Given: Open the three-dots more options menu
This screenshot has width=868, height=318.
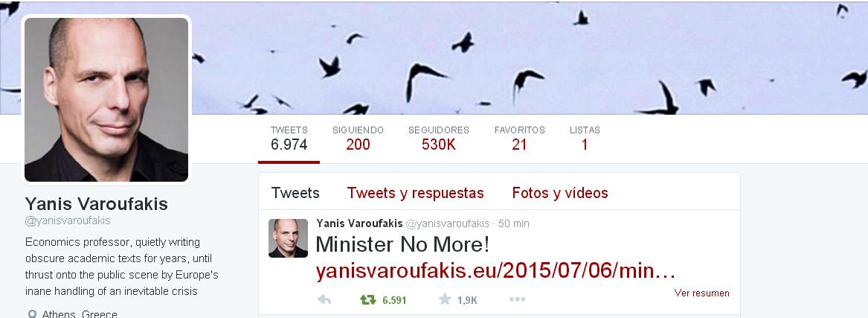Looking at the screenshot, I should 517,299.
